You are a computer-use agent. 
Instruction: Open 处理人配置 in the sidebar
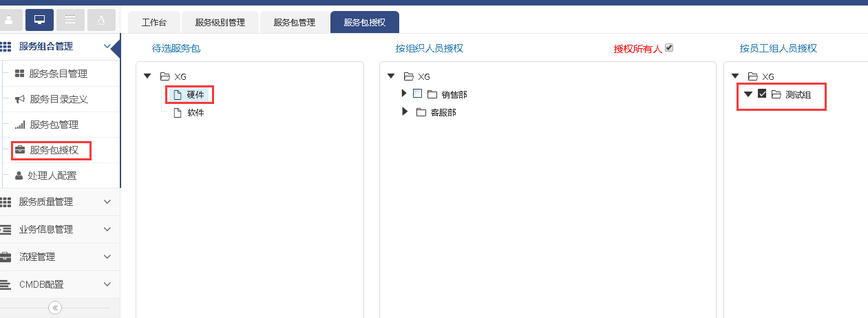tap(52, 176)
